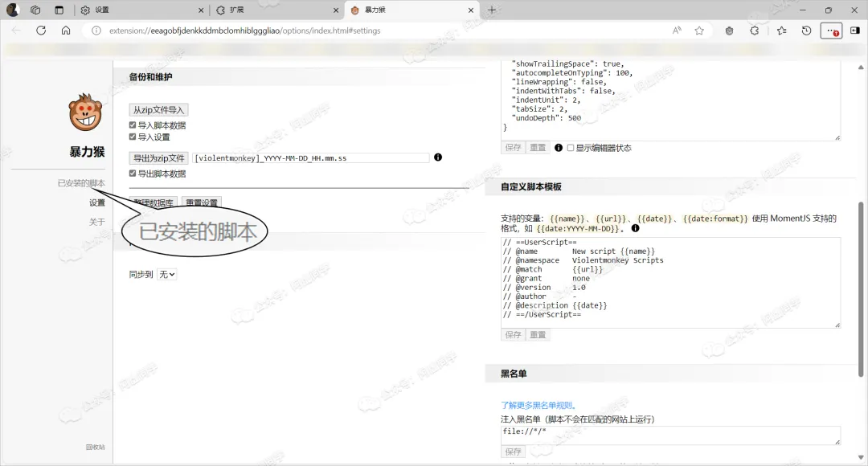This screenshot has width=868, height=466.
Task: Open browser history clock icon
Action: [x=806, y=31]
